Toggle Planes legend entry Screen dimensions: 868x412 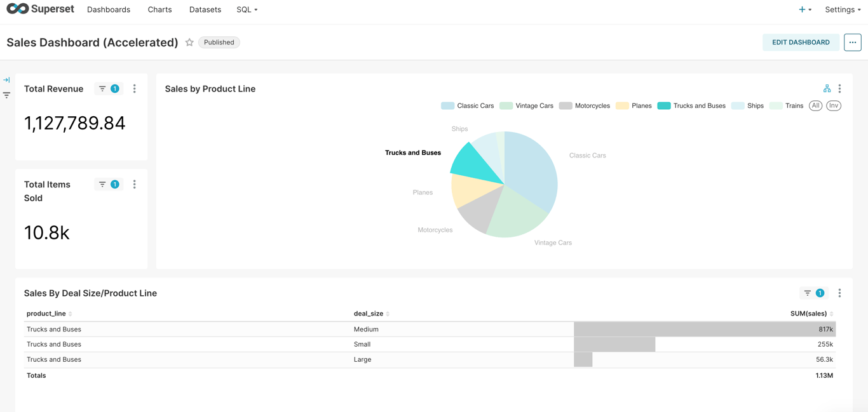click(634, 106)
